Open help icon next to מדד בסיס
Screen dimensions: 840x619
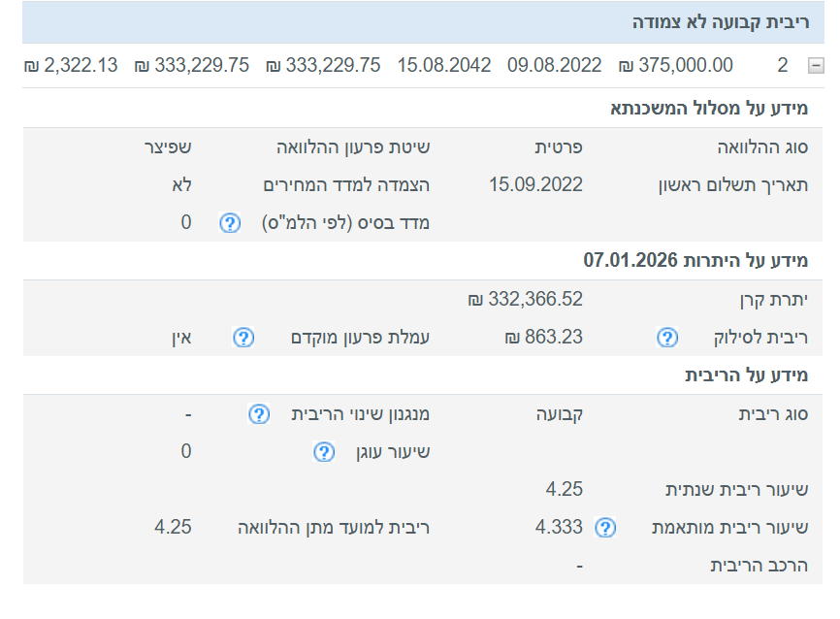click(229, 223)
